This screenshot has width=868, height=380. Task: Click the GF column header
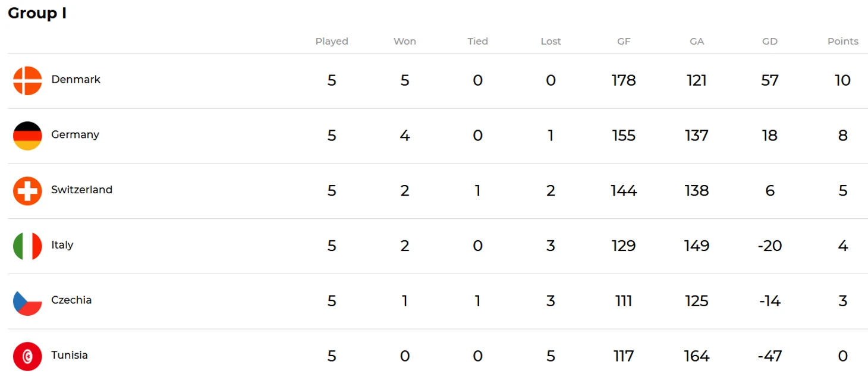[624, 42]
